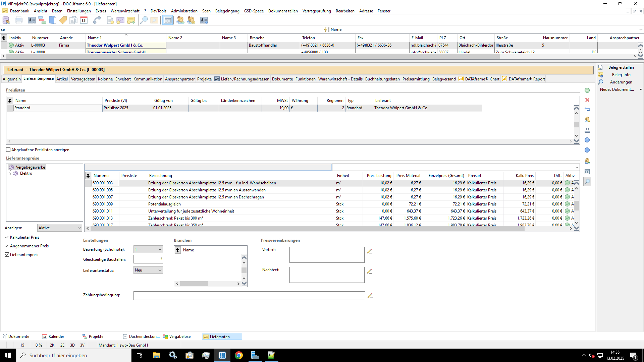Image resolution: width=644 pixels, height=362 pixels.
Task: Click the Beleg-Info button
Action: coord(621,75)
